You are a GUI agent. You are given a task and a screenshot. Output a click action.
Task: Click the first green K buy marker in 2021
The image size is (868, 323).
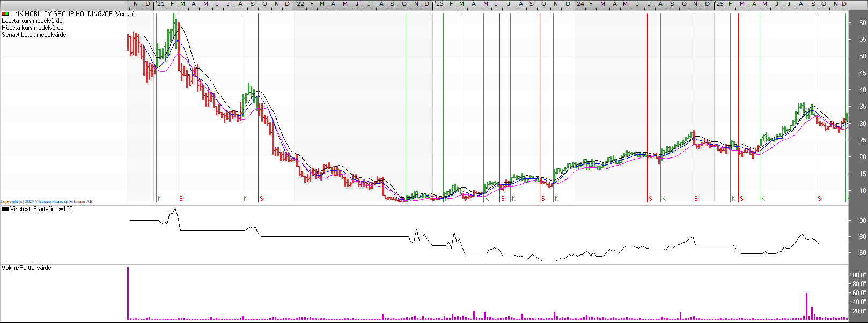point(159,199)
